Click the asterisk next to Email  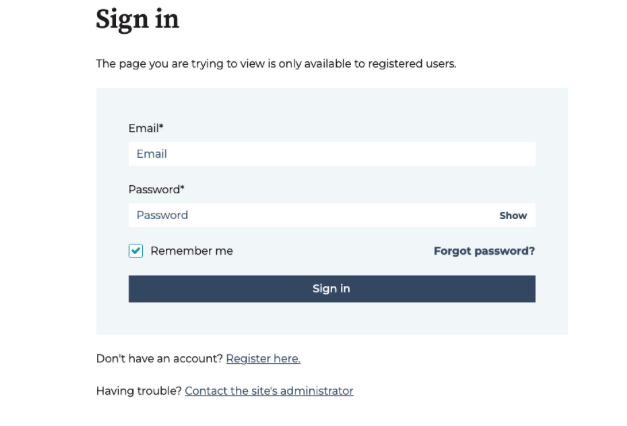(161, 128)
